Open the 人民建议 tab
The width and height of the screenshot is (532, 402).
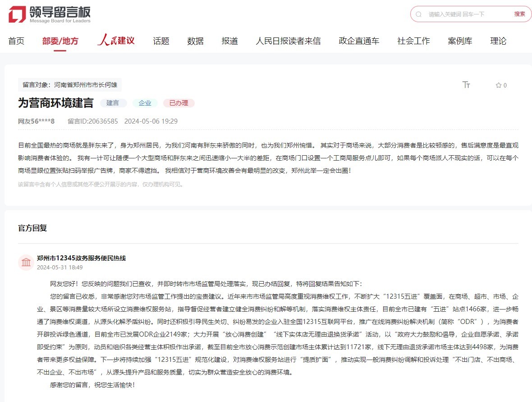coord(116,40)
